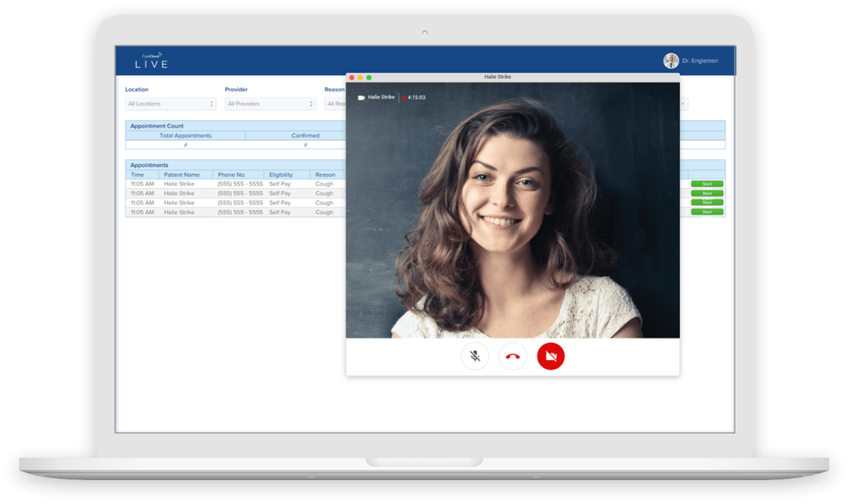Click the CareCloud LIVE logo
The image size is (848, 504).
(152, 60)
